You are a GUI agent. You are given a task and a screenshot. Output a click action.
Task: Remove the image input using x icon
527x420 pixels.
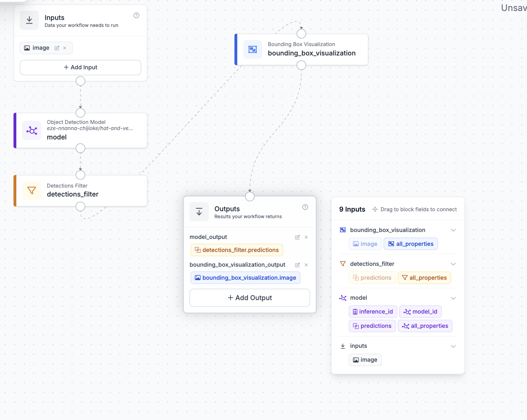pos(65,48)
